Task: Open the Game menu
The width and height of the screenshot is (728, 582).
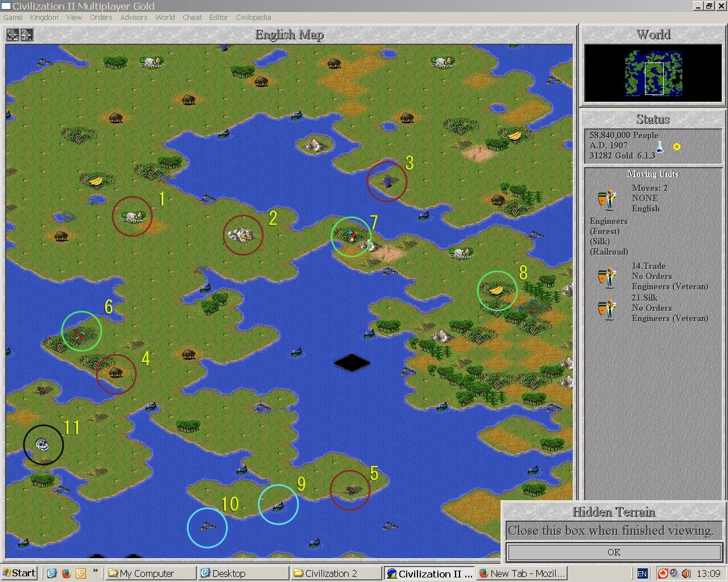Action: [13, 17]
